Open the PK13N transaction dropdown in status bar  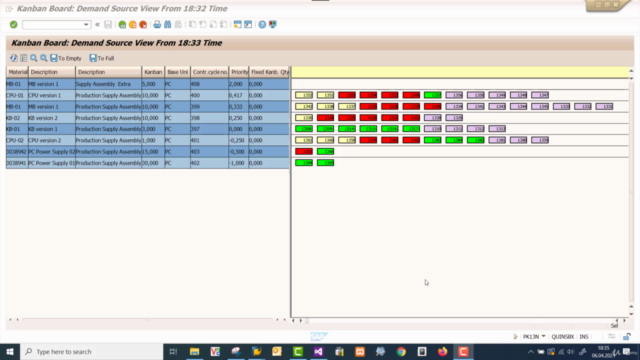tap(543, 337)
